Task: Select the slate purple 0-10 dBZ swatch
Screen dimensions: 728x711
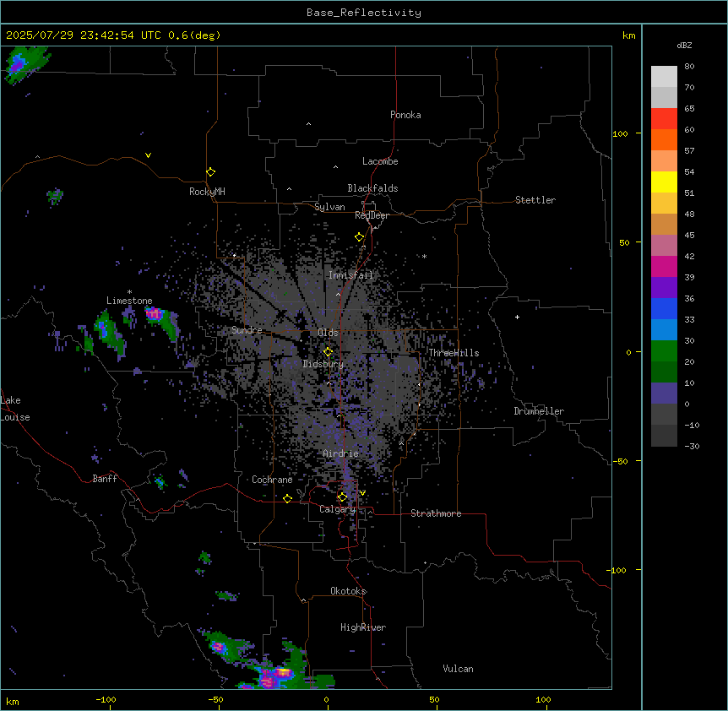Action: 664,393
